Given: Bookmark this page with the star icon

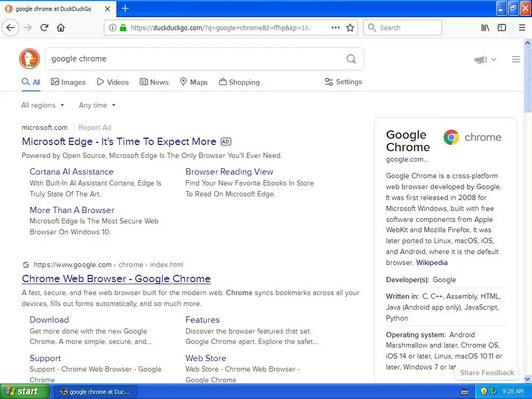Looking at the screenshot, I should pyautogui.click(x=350, y=28).
